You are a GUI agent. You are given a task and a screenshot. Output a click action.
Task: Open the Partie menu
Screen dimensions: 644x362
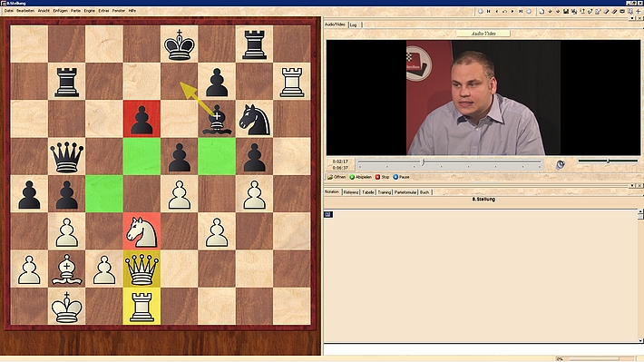pos(75,11)
